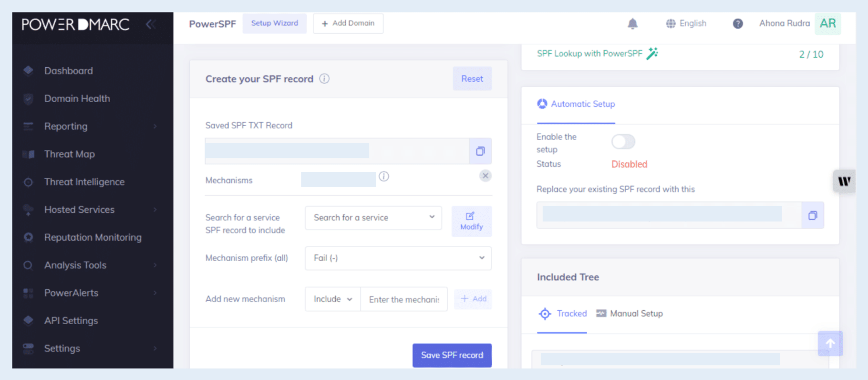Image resolution: width=868 pixels, height=380 pixels.
Task: Click the Settings sidebar icon
Action: [28, 348]
